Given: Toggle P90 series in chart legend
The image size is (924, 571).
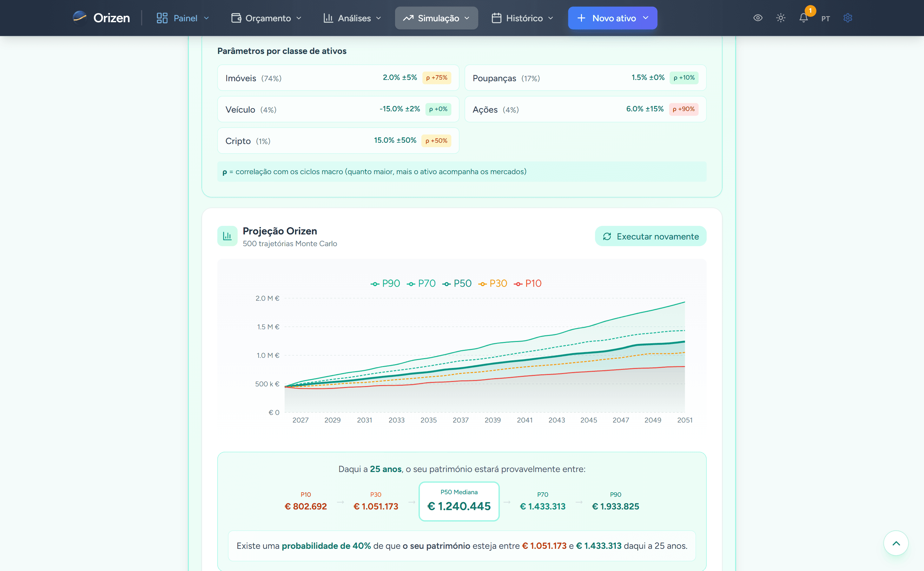Looking at the screenshot, I should [385, 284].
